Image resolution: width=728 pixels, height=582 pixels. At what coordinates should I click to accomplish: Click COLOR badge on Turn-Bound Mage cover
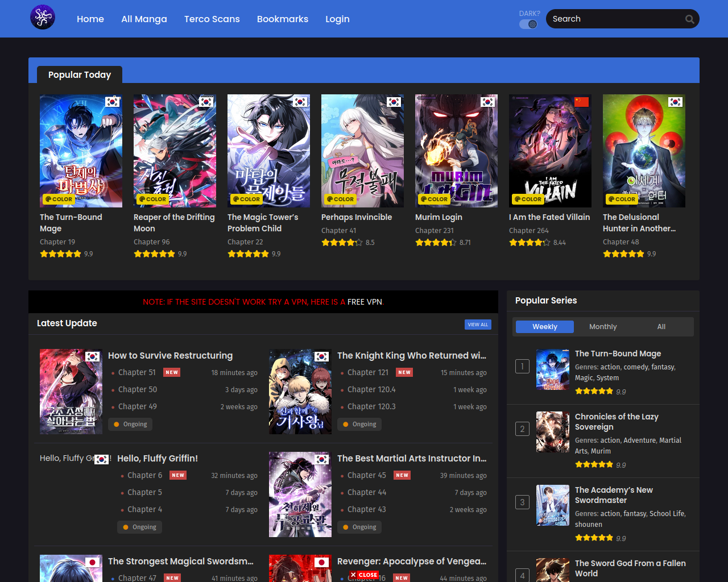(59, 199)
